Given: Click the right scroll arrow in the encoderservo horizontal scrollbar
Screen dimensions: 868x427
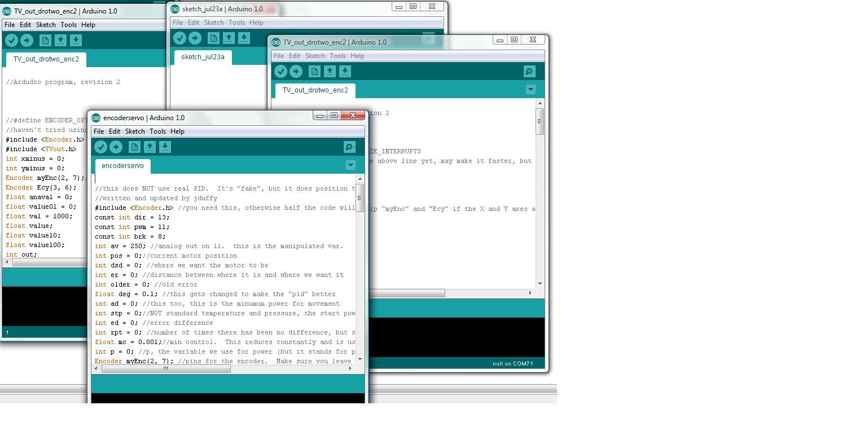Looking at the screenshot, I should (x=350, y=369).
